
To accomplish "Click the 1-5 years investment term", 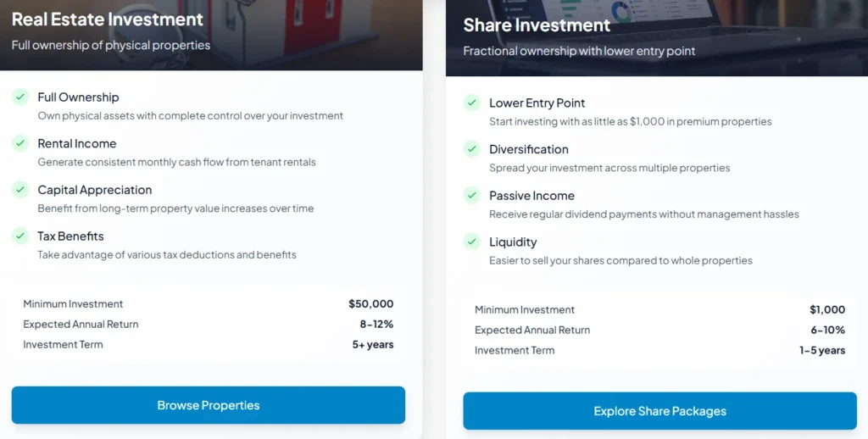I will tap(822, 350).
